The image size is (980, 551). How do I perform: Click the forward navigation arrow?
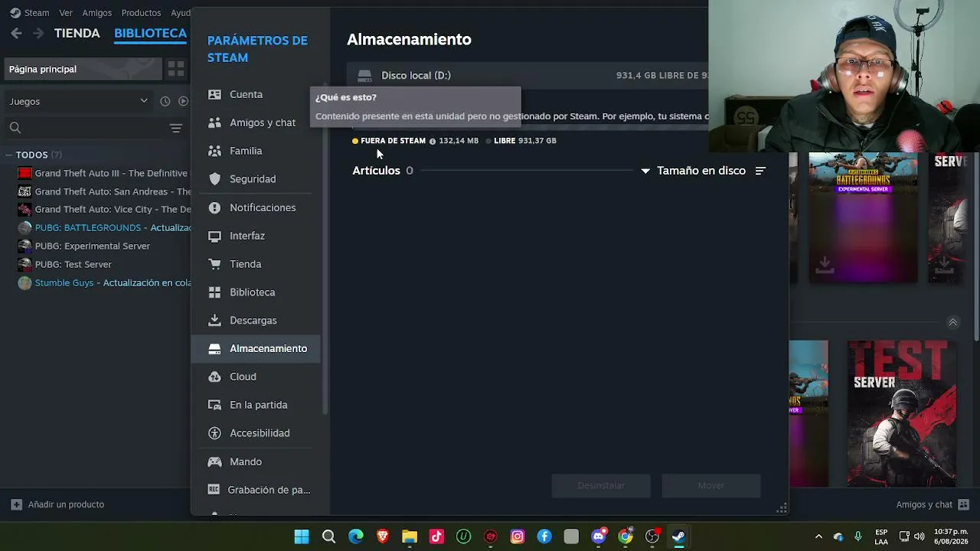[x=38, y=33]
